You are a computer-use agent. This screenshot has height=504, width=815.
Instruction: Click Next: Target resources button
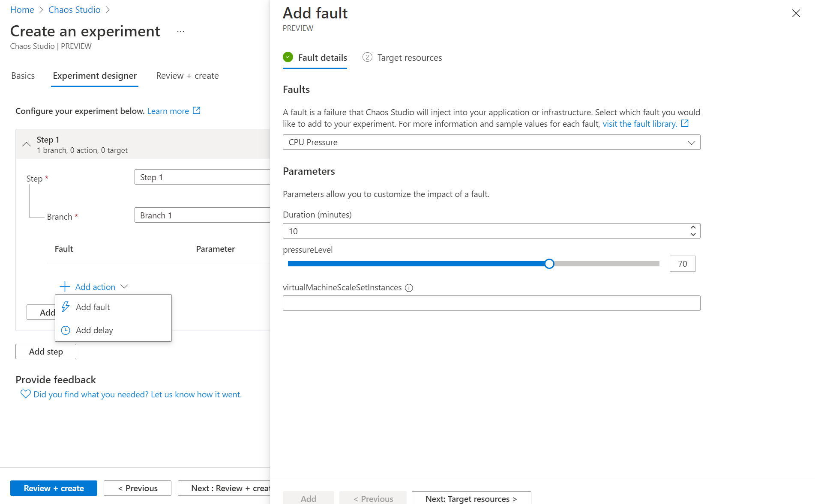click(x=471, y=498)
